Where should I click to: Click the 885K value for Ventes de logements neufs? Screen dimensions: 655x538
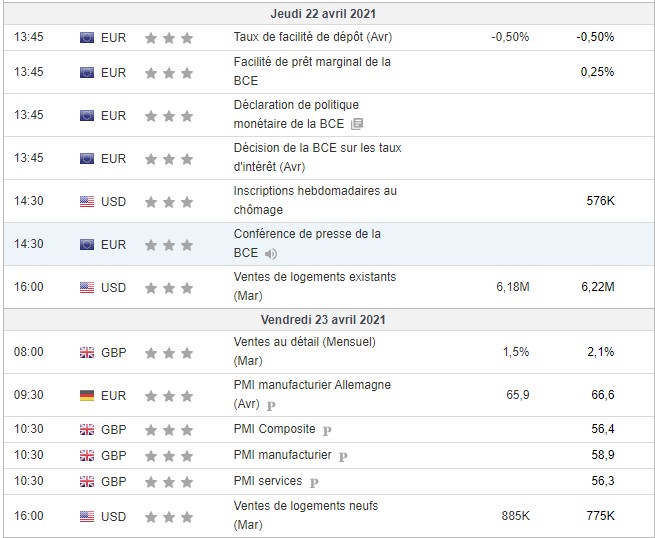click(x=514, y=516)
